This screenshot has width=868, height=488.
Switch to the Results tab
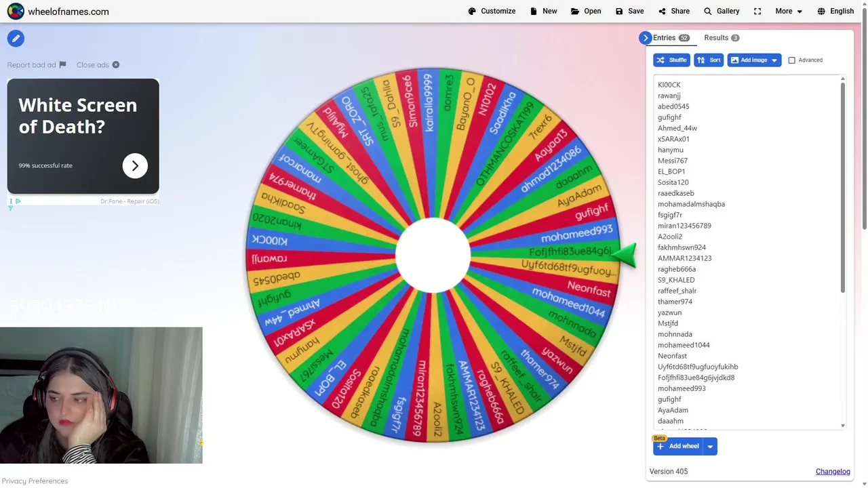722,38
